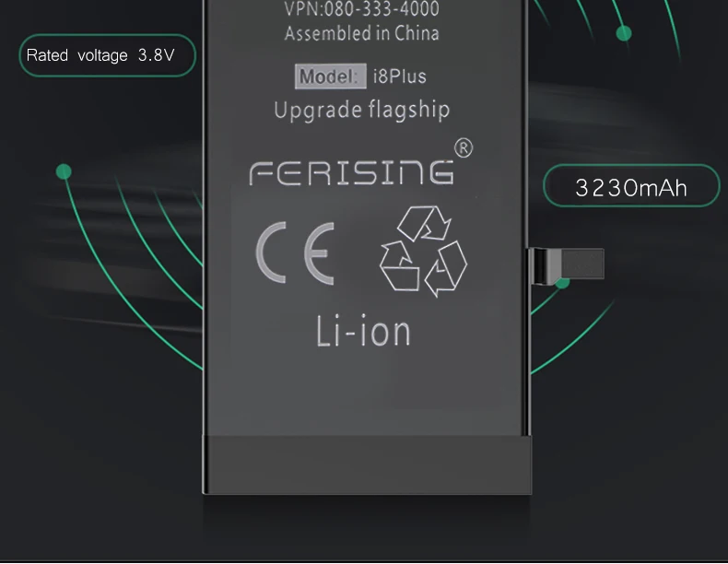Click the dark bottom strip of battery
The image size is (728, 564).
point(368,465)
